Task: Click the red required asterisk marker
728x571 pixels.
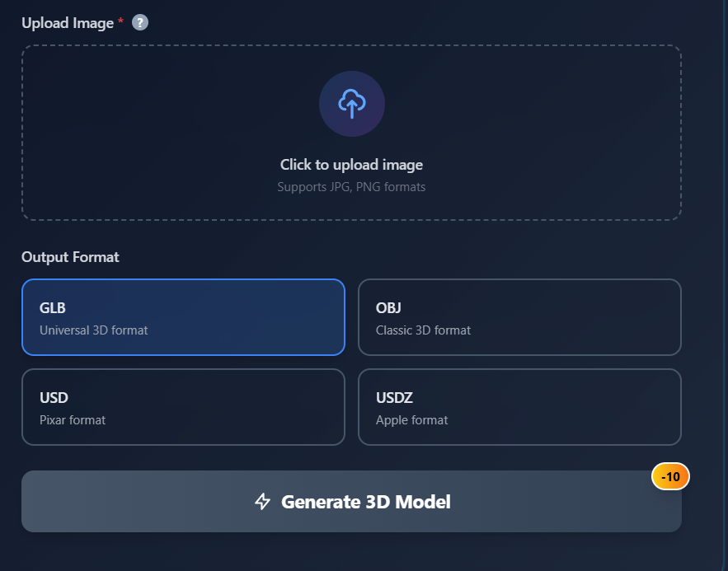Action: point(120,21)
